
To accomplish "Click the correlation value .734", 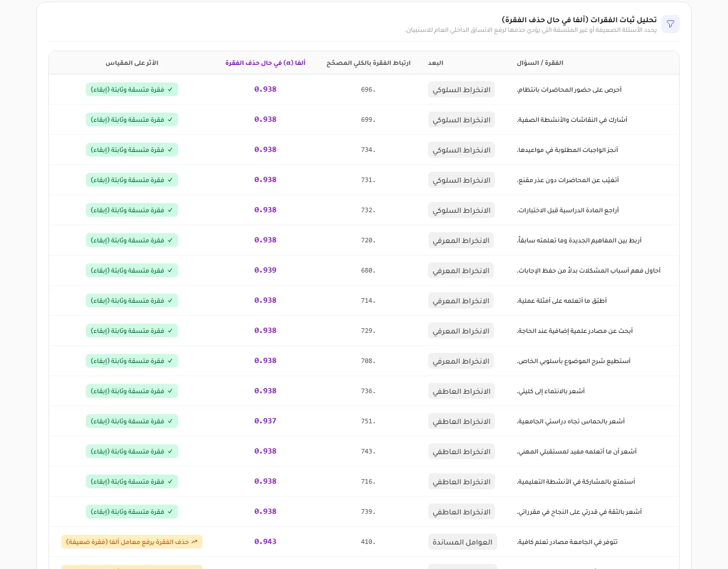I will [x=368, y=150].
